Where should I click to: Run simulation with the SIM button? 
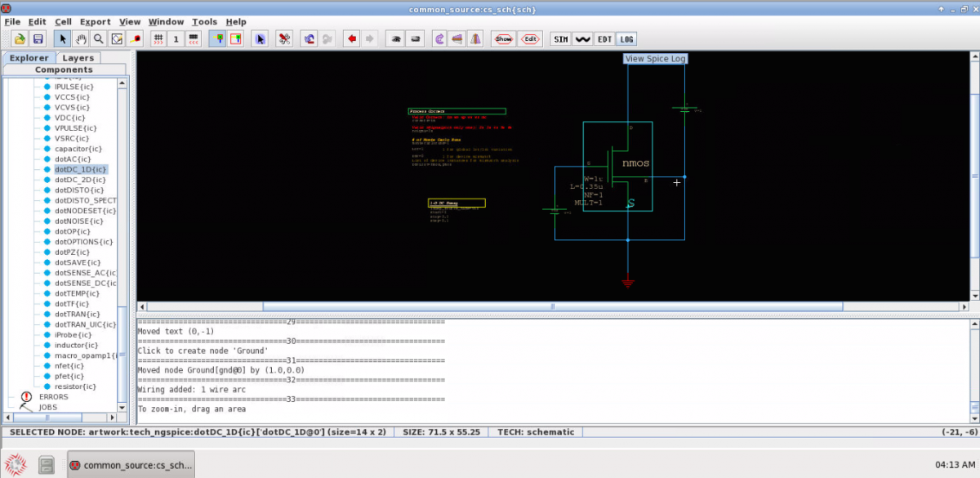pos(560,38)
